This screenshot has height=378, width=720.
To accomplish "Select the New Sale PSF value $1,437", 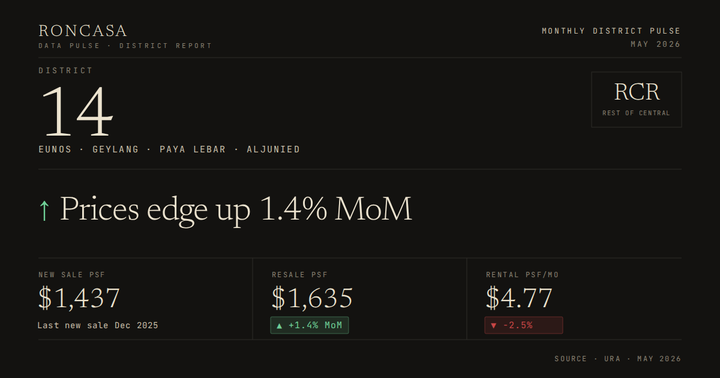I will tap(79, 298).
